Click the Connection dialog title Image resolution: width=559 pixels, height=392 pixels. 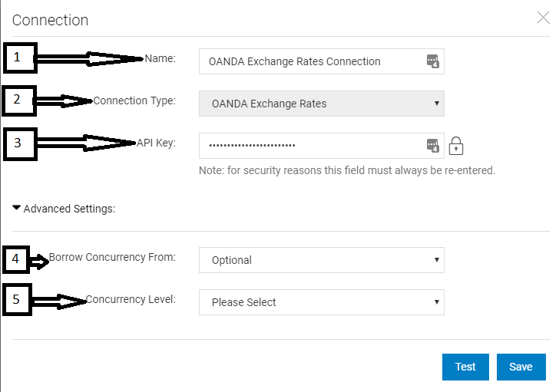pos(50,20)
